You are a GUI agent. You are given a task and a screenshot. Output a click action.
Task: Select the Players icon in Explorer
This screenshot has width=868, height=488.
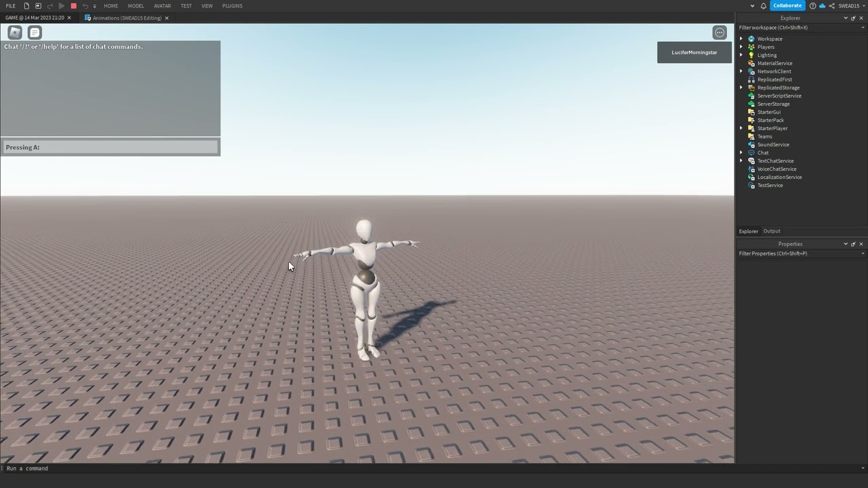(751, 47)
